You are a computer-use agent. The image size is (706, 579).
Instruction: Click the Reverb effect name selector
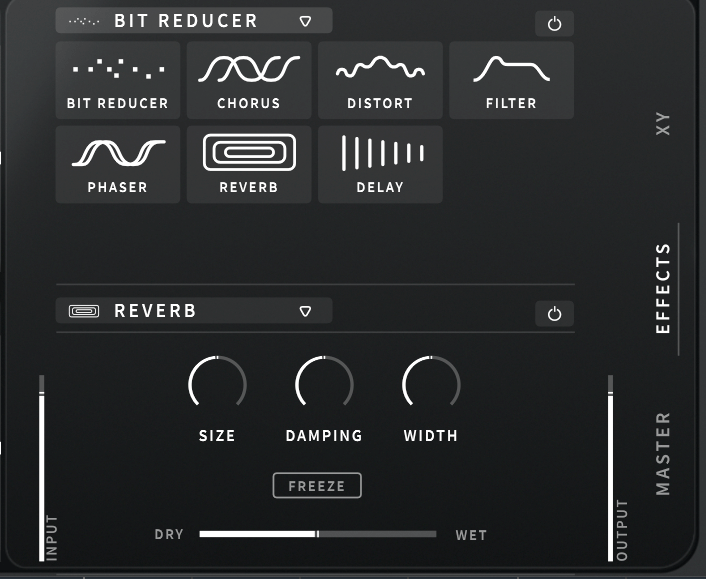(x=156, y=311)
